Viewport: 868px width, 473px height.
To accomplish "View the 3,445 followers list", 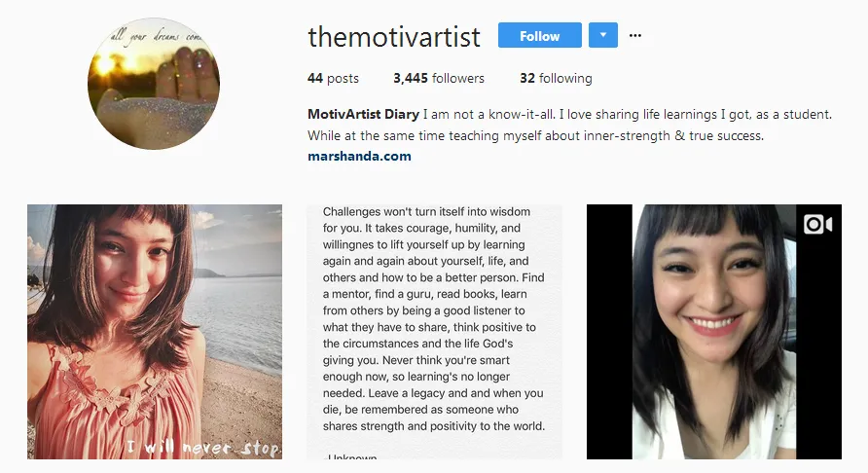I will (x=439, y=78).
